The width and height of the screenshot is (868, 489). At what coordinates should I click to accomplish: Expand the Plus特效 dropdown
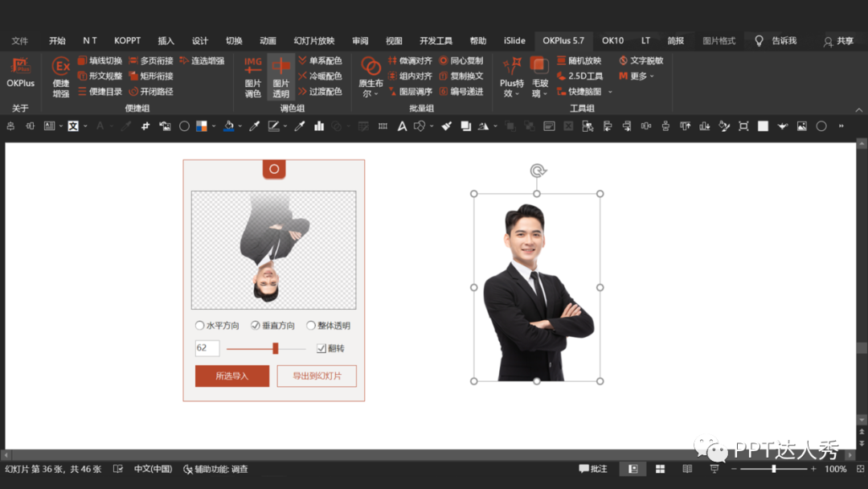pos(517,94)
